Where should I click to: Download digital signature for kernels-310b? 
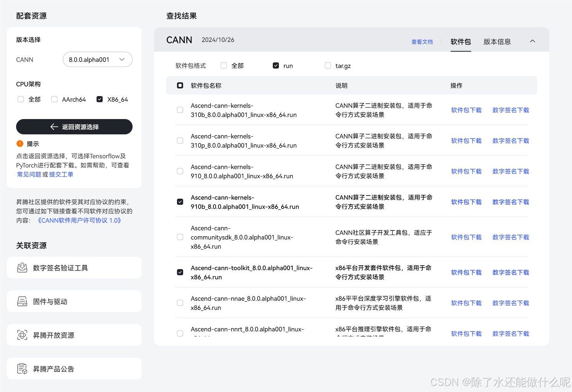511,110
